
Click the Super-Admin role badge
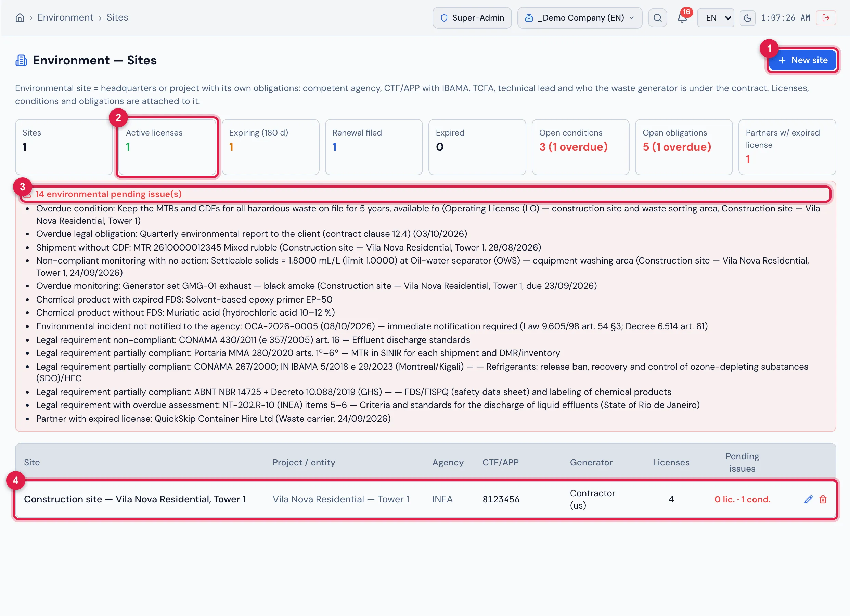click(472, 17)
